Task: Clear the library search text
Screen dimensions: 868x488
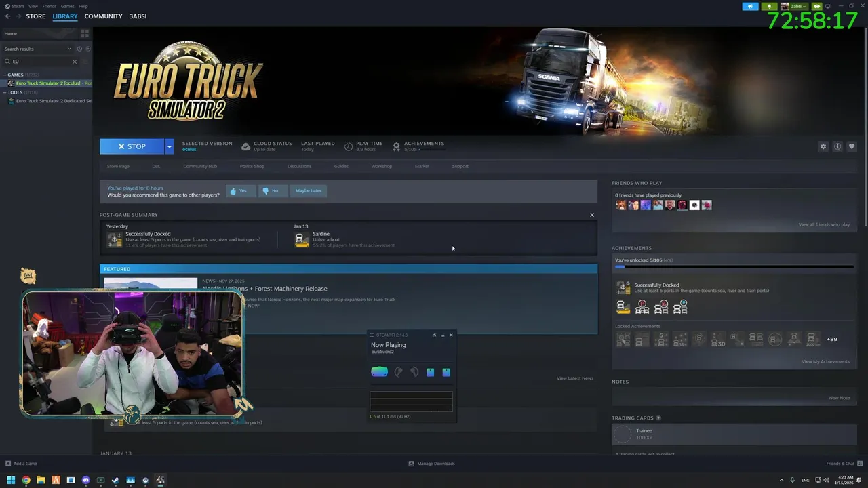Action: coord(75,62)
